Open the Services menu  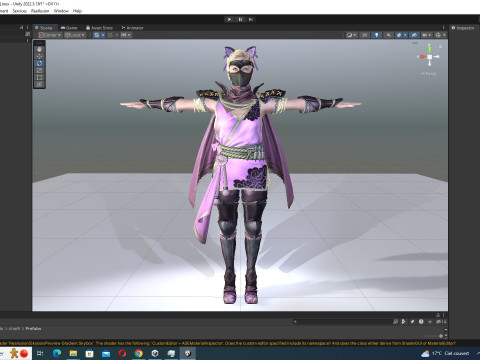coord(20,11)
